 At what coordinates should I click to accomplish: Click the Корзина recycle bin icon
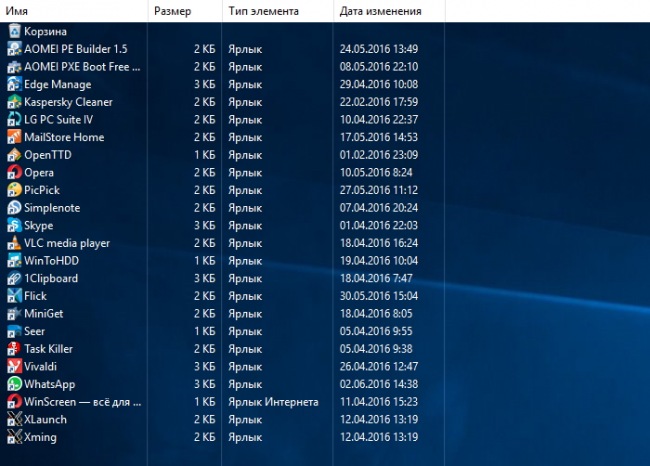tap(14, 31)
